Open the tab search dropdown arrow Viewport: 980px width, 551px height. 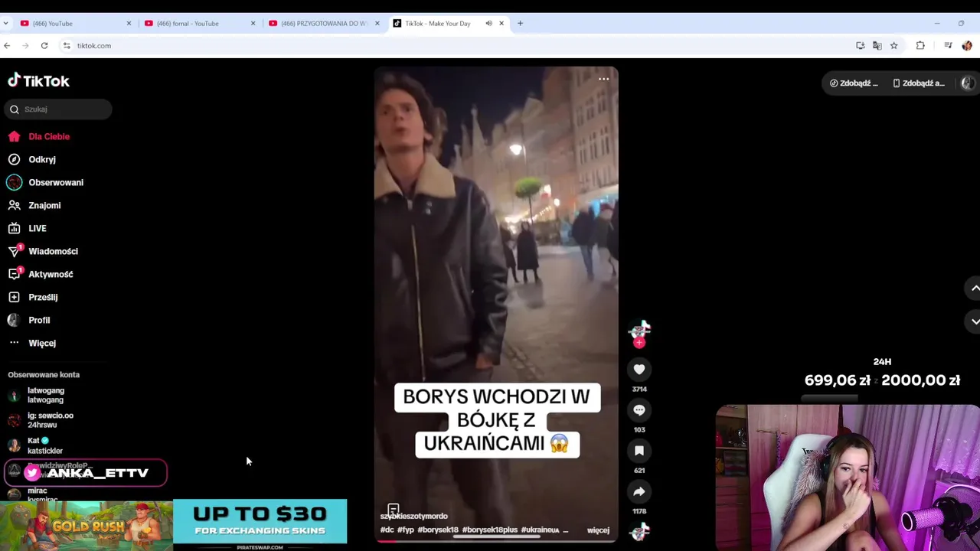[x=6, y=23]
